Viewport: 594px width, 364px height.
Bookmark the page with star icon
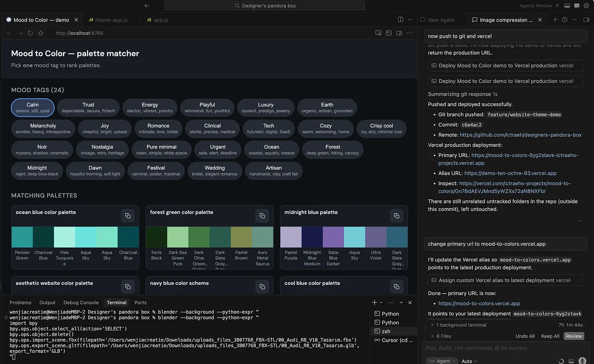[x=41, y=33]
